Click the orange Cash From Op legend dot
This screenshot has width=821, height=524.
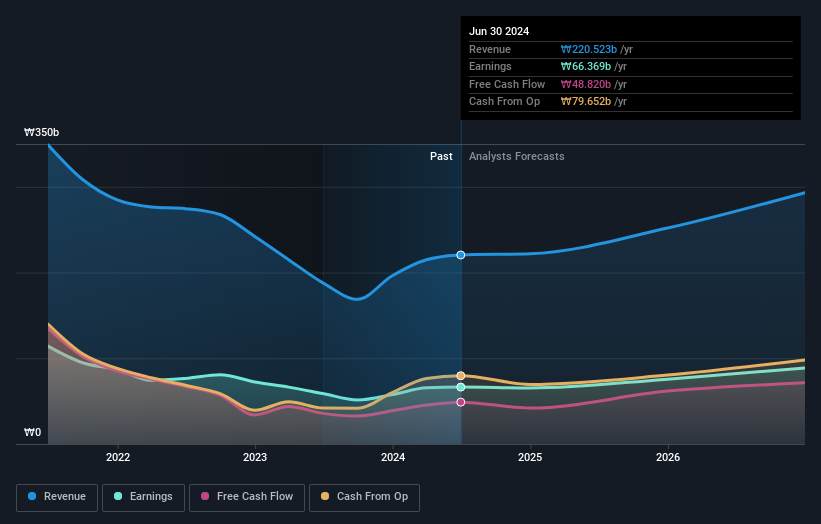[x=325, y=496]
